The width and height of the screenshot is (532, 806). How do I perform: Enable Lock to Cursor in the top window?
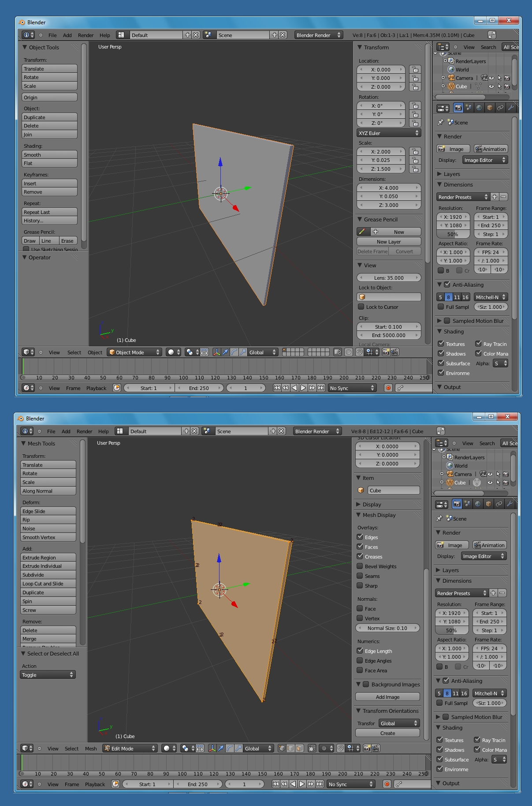coord(361,307)
